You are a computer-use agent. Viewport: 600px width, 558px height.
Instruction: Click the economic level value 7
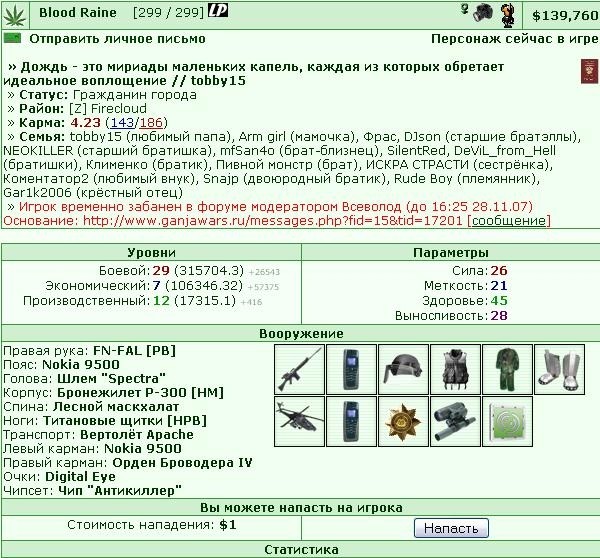(x=156, y=286)
